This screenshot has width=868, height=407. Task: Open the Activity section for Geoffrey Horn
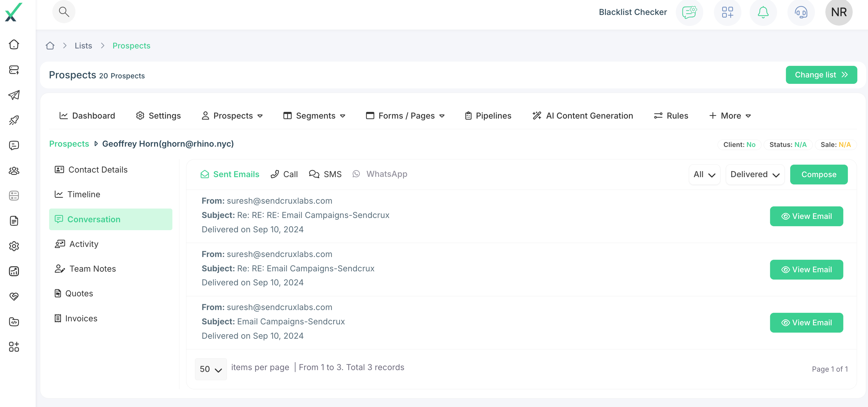coord(84,244)
